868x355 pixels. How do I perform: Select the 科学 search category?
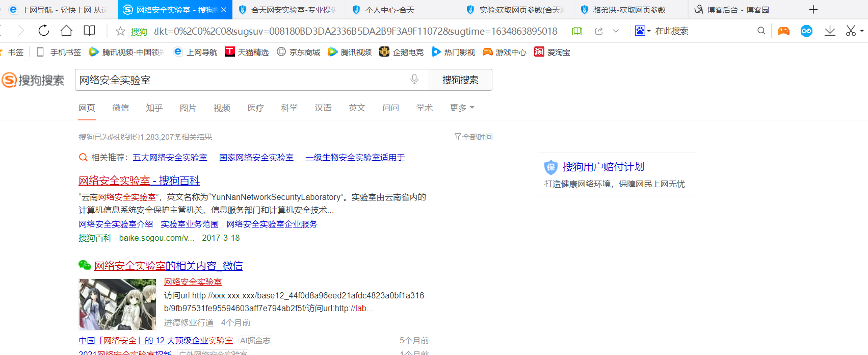click(x=290, y=108)
